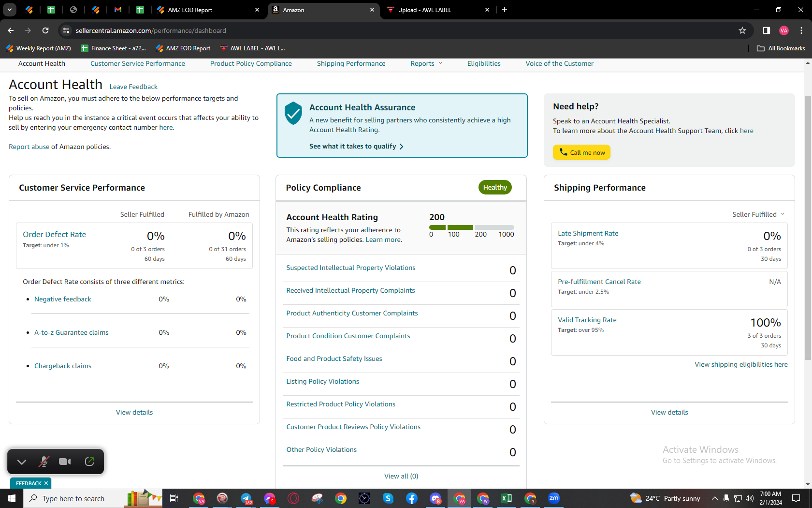Screen dimensions: 812x508
Task: Open See what it takes to qualify link
Action: pos(356,146)
